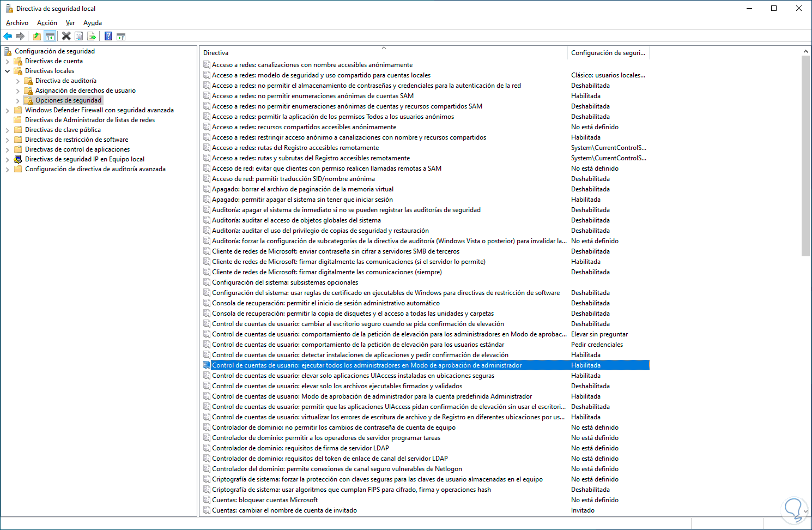Viewport: 812px width, 530px height.
Task: Click the vertical scrollbar up arrow
Action: (x=805, y=51)
